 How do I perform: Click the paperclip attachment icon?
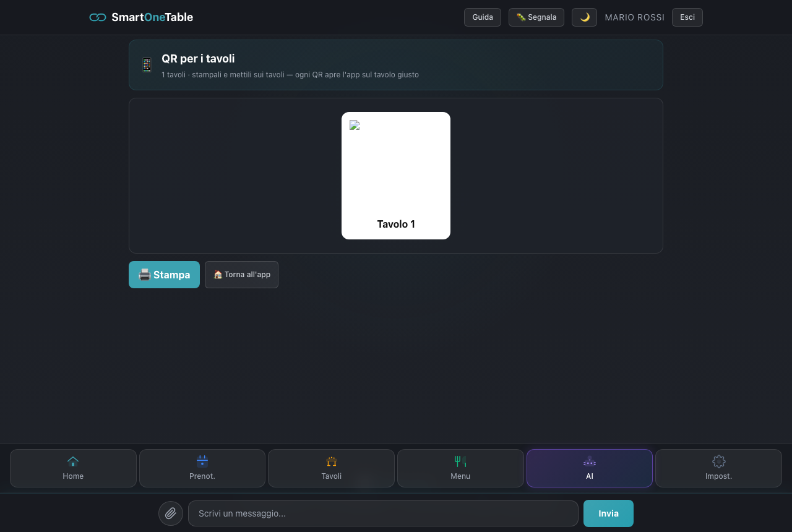point(171,513)
